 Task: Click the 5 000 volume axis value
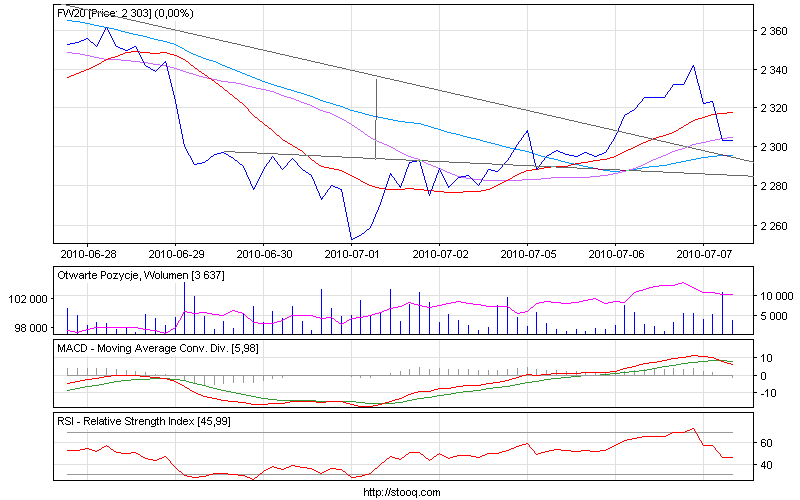click(x=776, y=316)
